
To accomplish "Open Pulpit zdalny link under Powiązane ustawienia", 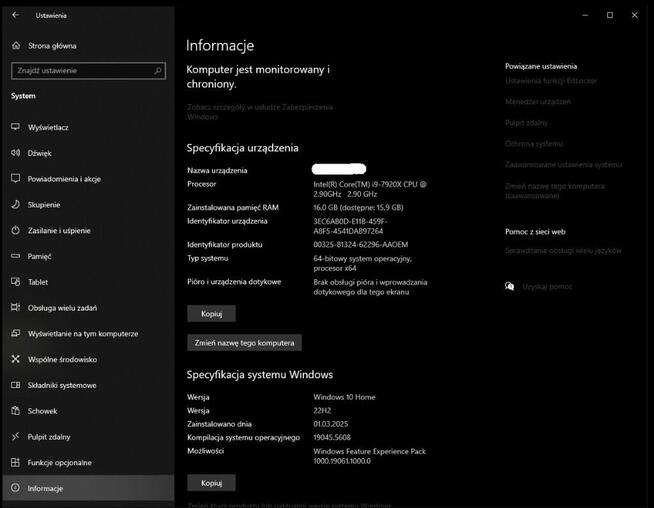I will (x=526, y=123).
